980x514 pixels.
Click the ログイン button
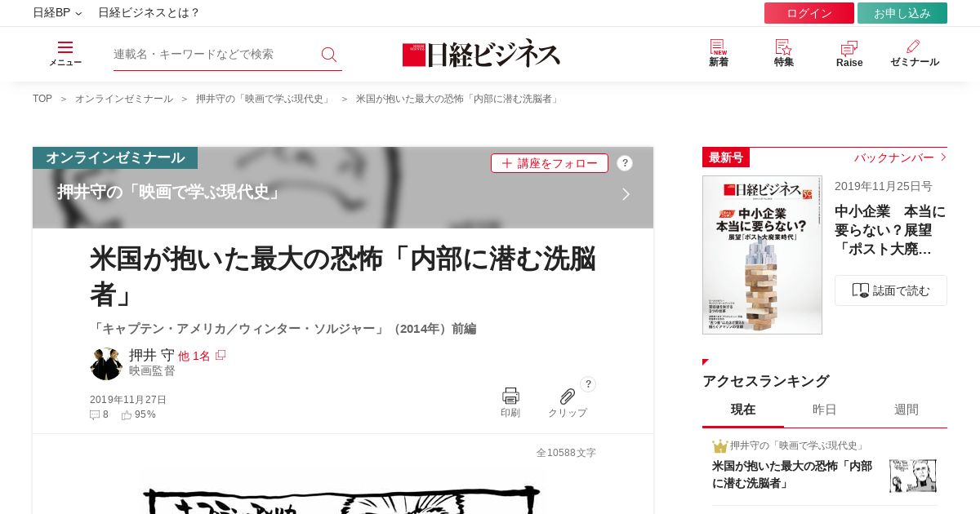click(809, 13)
